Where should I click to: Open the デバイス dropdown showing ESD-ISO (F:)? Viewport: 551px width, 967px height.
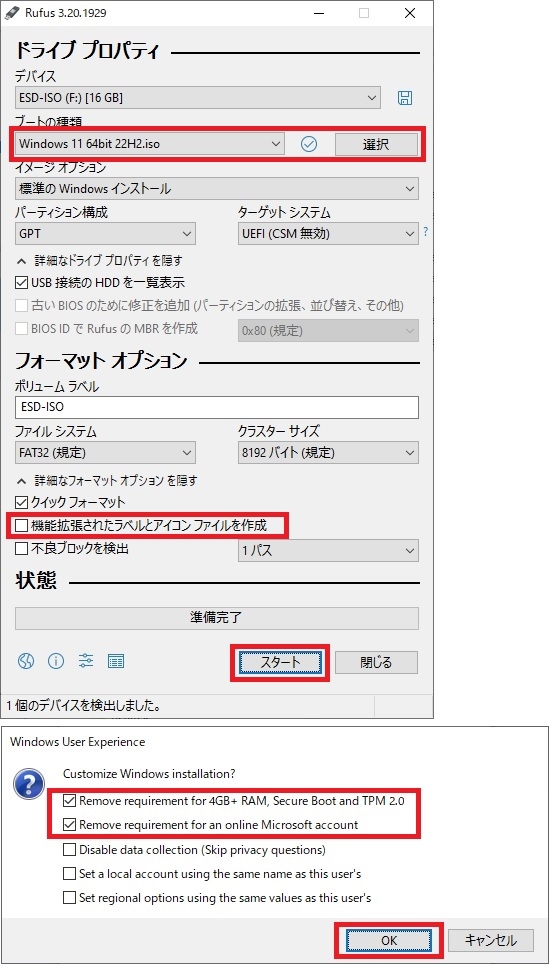click(197, 97)
